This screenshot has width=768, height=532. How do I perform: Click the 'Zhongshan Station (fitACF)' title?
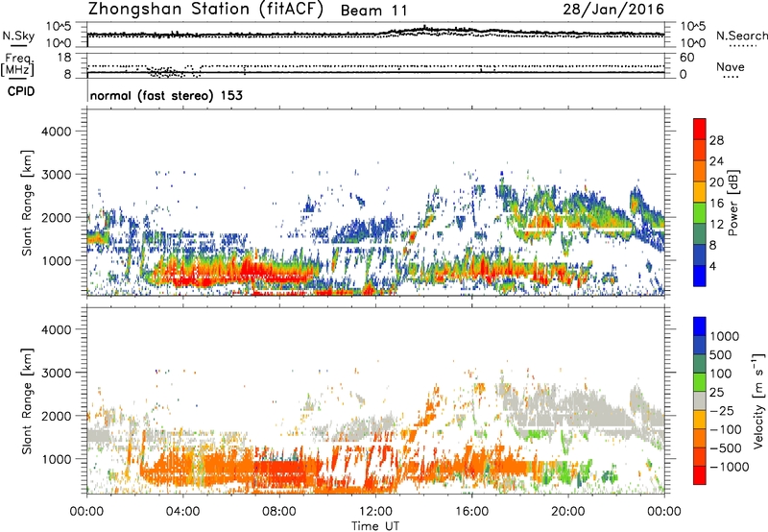205,10
